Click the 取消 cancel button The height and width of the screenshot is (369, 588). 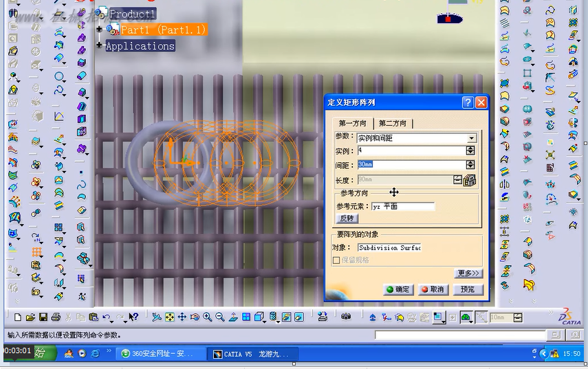(x=433, y=289)
